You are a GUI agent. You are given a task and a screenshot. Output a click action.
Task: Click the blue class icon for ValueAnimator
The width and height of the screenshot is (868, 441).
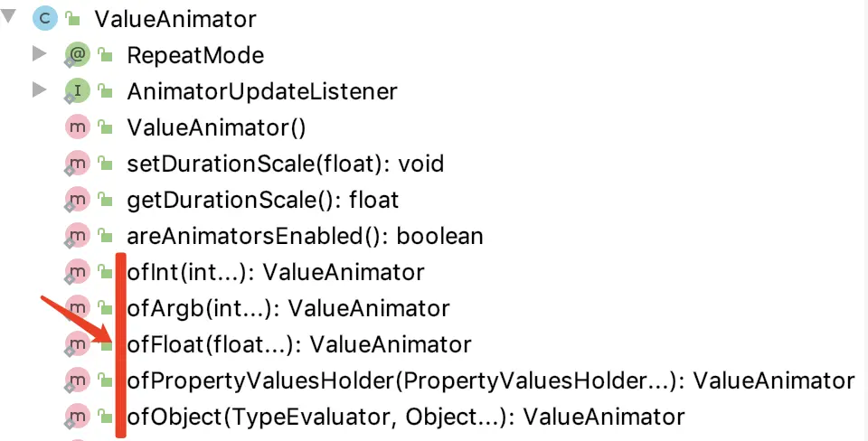[x=45, y=18]
